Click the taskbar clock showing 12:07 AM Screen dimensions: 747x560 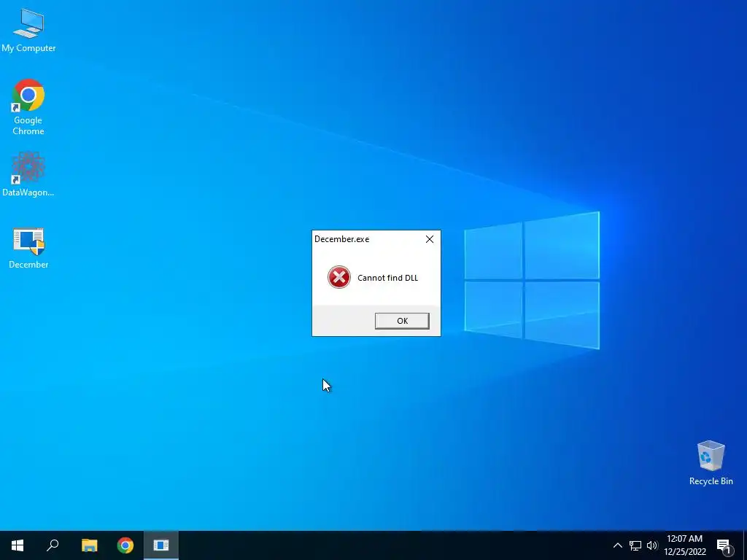point(684,545)
